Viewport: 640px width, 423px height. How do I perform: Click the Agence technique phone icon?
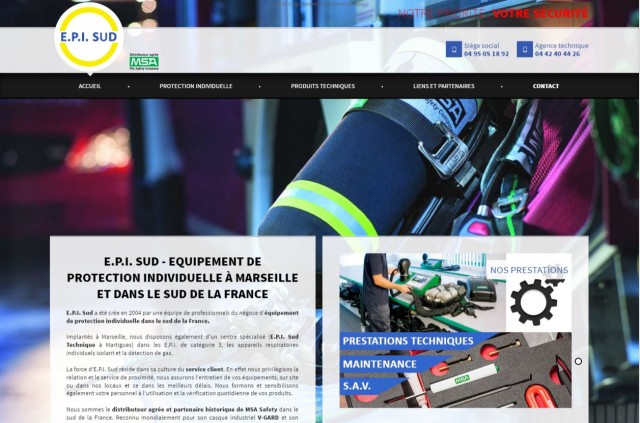pyautogui.click(x=524, y=49)
